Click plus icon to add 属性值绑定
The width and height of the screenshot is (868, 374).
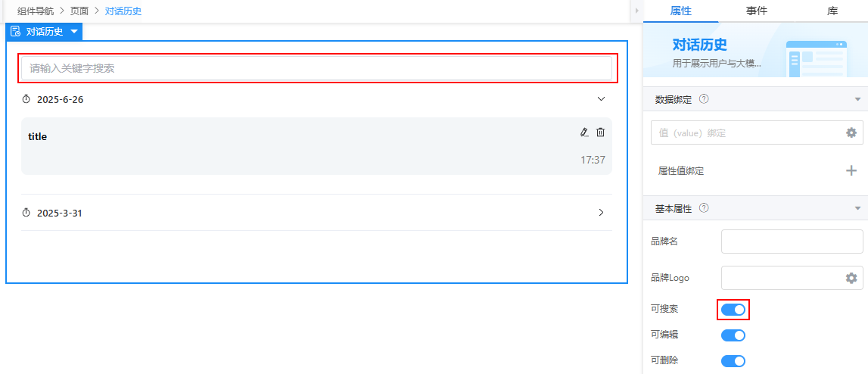(x=851, y=170)
